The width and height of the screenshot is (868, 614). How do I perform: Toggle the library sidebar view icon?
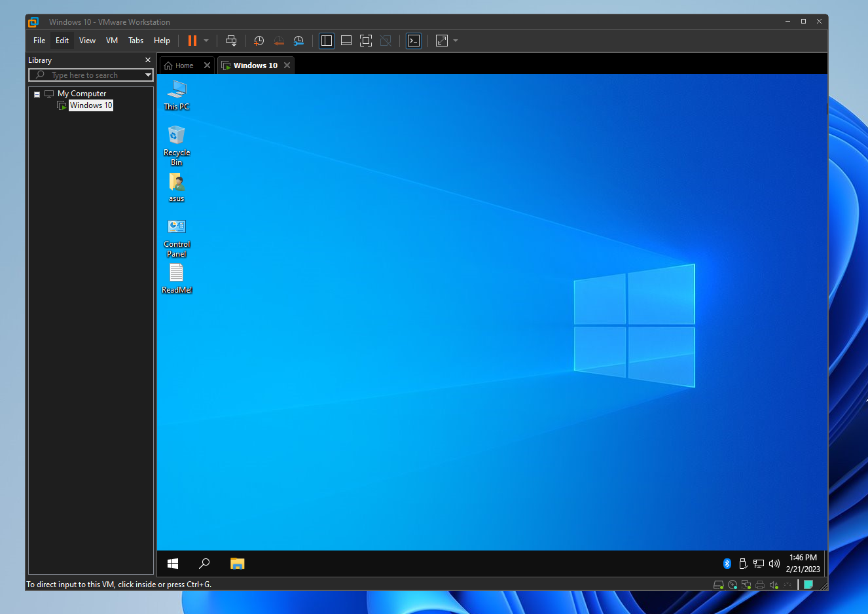point(327,41)
